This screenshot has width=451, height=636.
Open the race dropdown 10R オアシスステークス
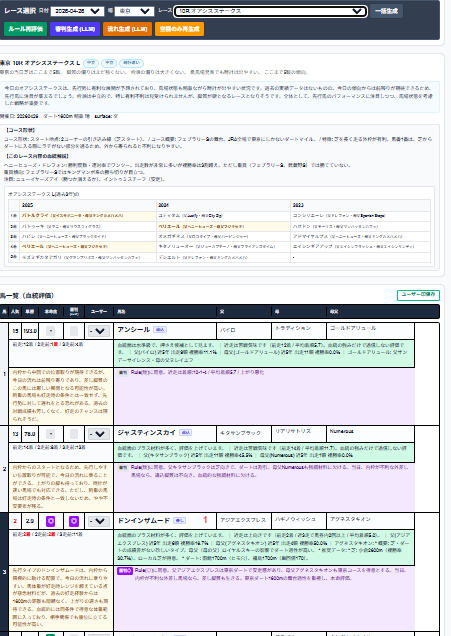click(271, 11)
